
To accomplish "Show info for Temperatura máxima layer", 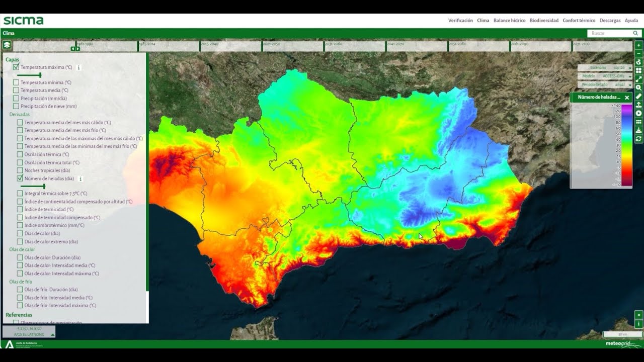I will [78, 67].
